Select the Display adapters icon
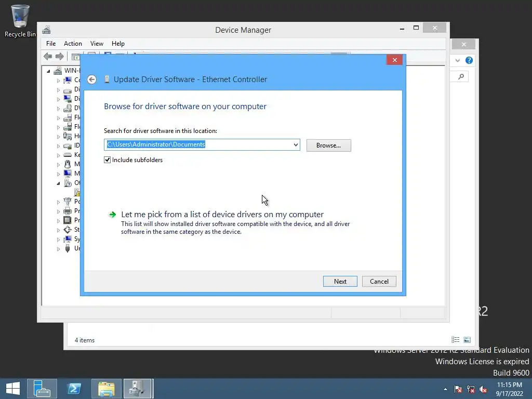This screenshot has height=399, width=532. [x=68, y=99]
